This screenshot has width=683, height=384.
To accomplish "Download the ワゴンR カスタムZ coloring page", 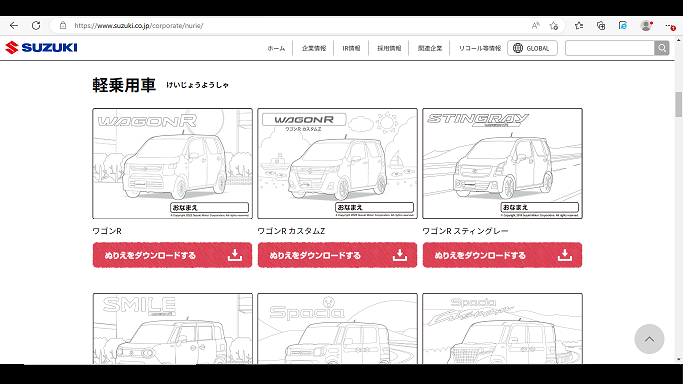I will click(337, 255).
